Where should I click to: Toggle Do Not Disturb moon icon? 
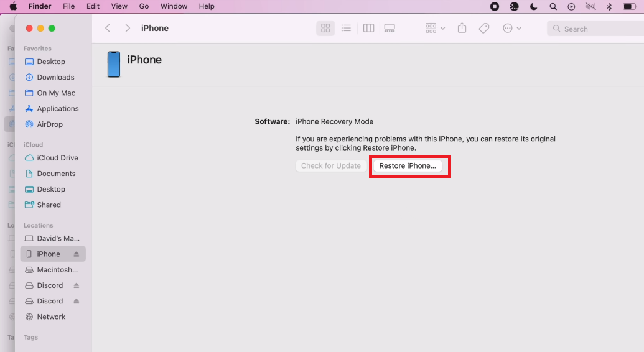533,6
